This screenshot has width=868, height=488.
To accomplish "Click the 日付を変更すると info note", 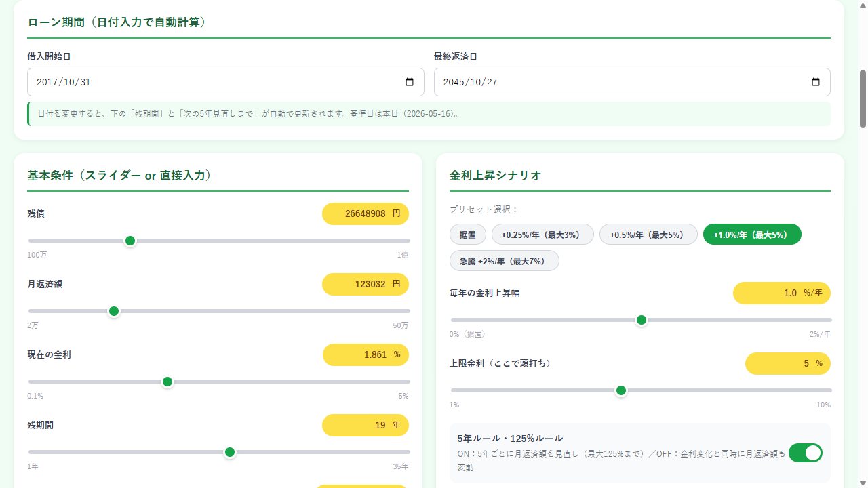I will (429, 114).
